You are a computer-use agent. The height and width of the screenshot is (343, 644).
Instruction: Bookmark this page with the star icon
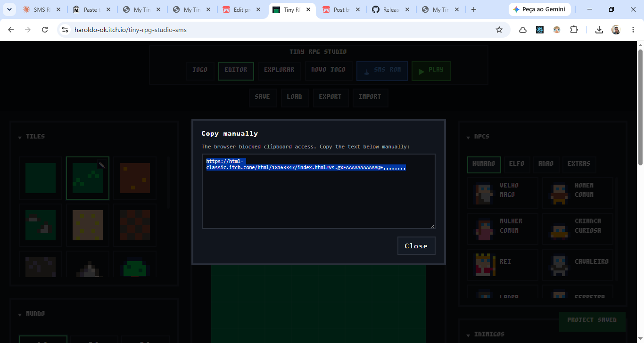pyautogui.click(x=499, y=30)
